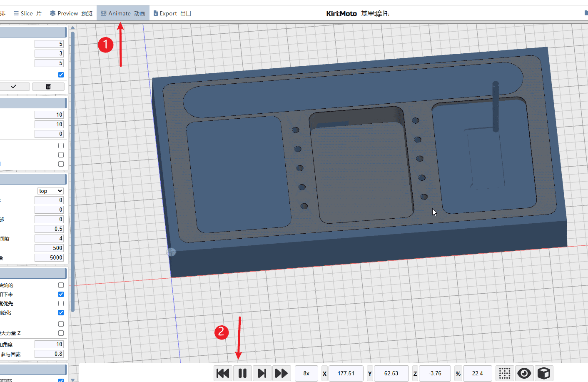Open the Preview tab

71,13
